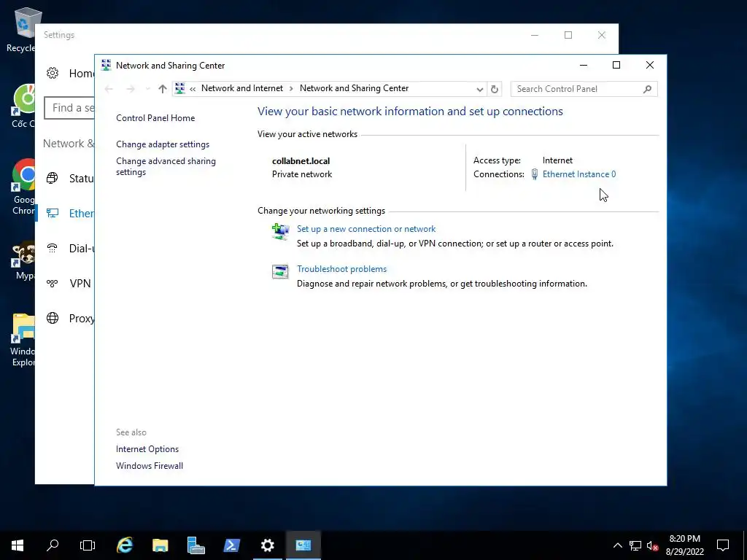Click the new connection setup icon
The image size is (747, 560).
tap(280, 233)
